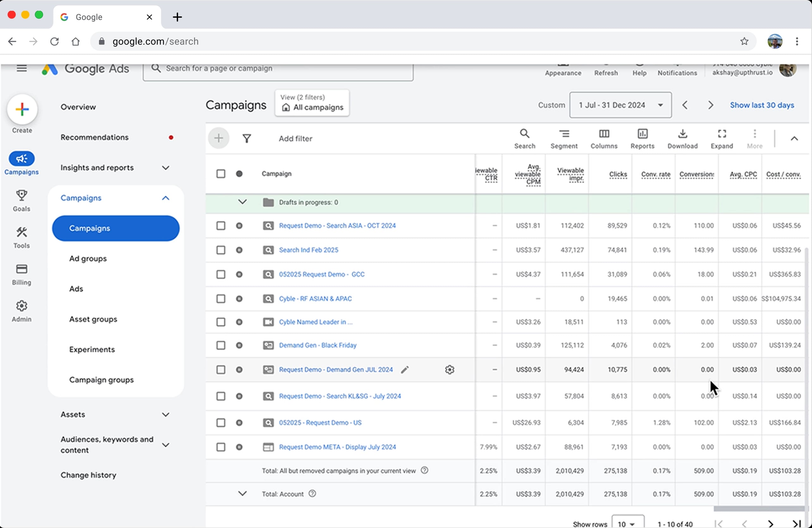Click the Search table toolbar icon
The height and width of the screenshot is (528, 812).
pyautogui.click(x=525, y=139)
